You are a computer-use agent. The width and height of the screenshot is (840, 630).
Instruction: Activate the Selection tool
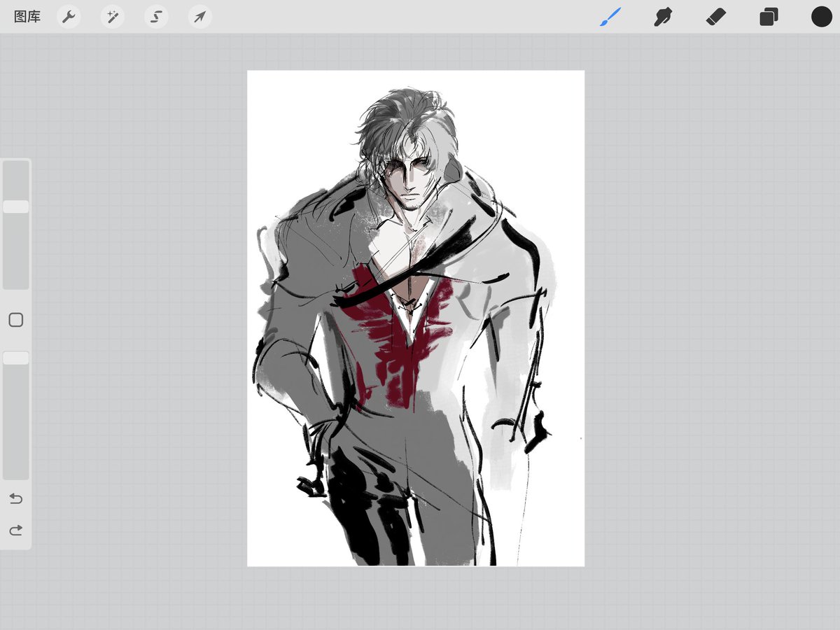(x=156, y=17)
